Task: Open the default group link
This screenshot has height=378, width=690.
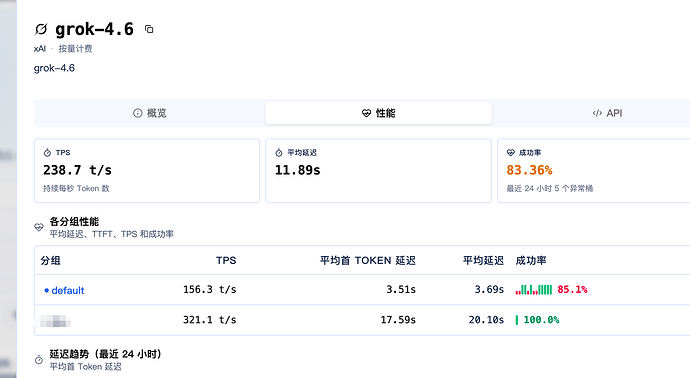Action: pyautogui.click(x=68, y=290)
